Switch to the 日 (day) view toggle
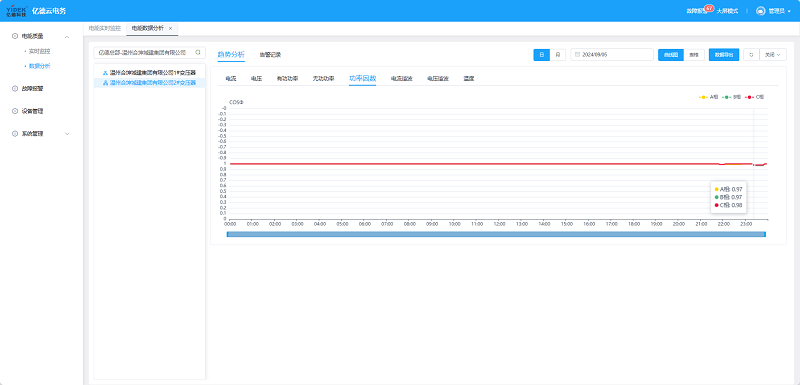Viewport: 800px width, 385px height. 542,55
